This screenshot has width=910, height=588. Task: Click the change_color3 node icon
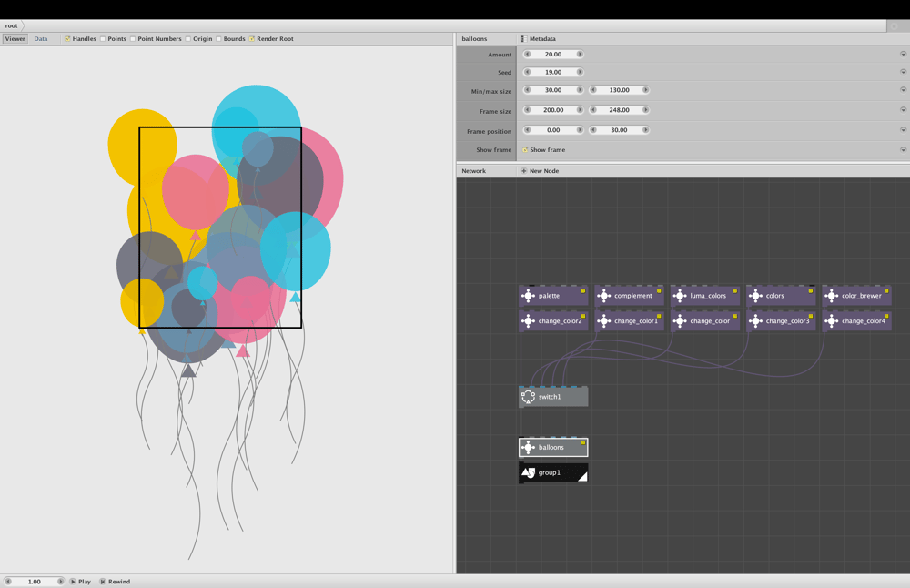click(x=755, y=321)
